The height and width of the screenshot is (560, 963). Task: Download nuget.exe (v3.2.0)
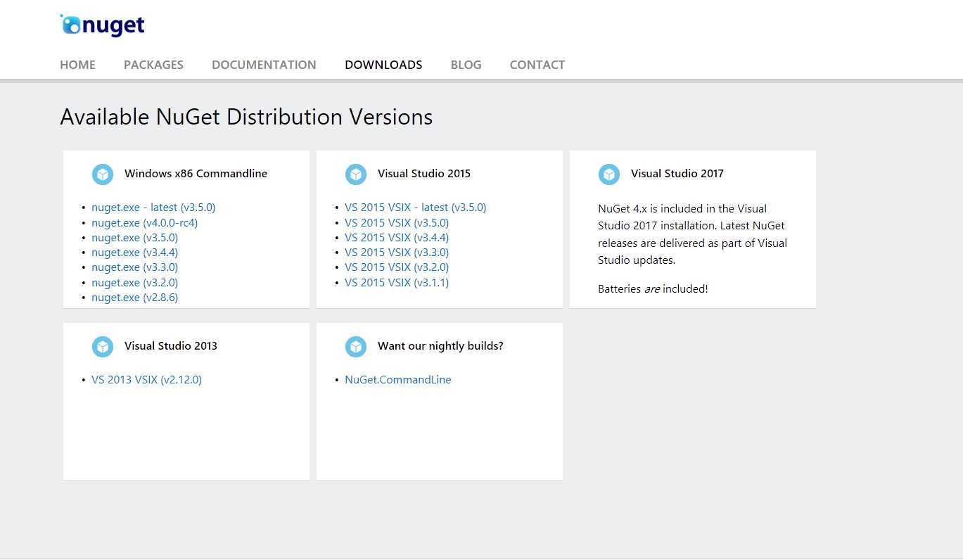click(x=134, y=283)
